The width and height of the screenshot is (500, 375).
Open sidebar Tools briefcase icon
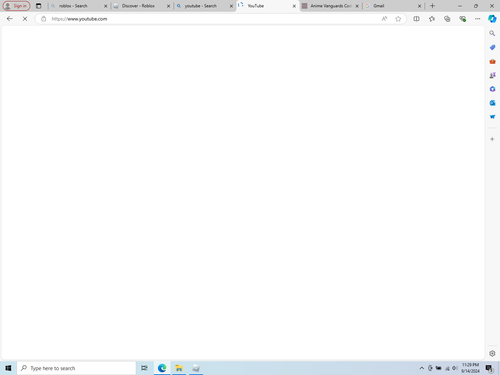(492, 61)
